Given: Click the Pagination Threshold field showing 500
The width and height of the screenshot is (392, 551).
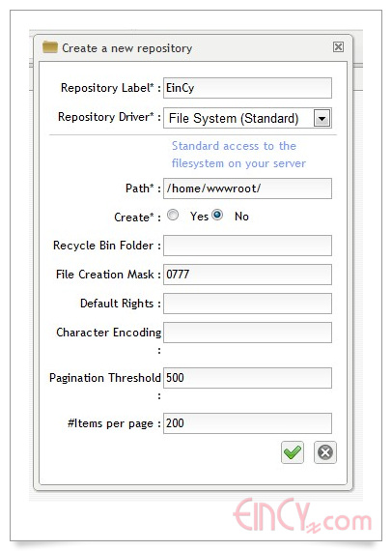Looking at the screenshot, I should pyautogui.click(x=247, y=378).
